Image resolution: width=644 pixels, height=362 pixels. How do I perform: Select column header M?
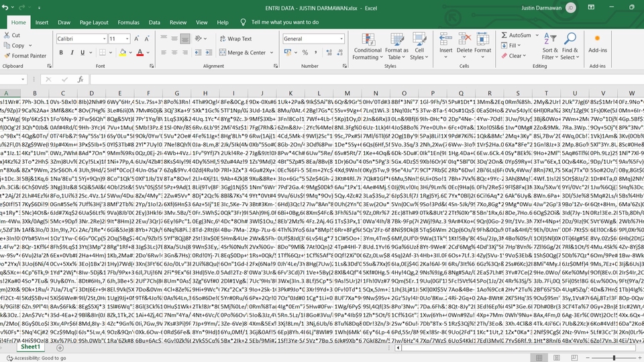click(347, 93)
